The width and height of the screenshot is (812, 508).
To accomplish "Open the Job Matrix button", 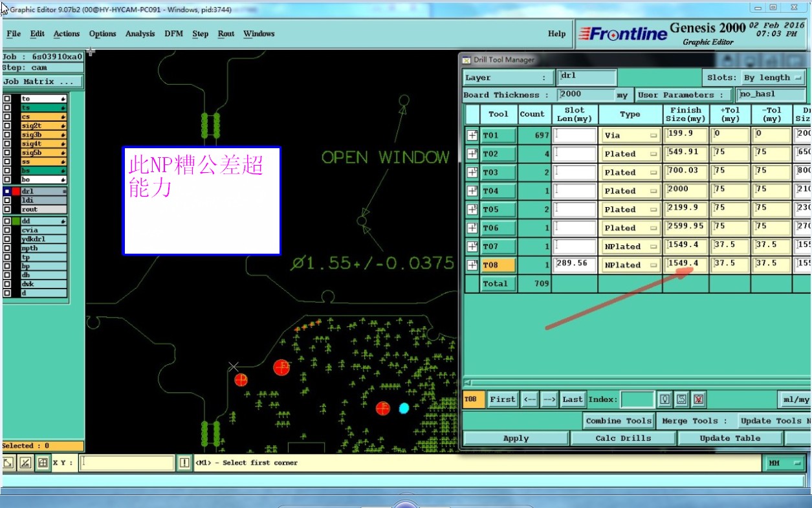I will [x=43, y=82].
